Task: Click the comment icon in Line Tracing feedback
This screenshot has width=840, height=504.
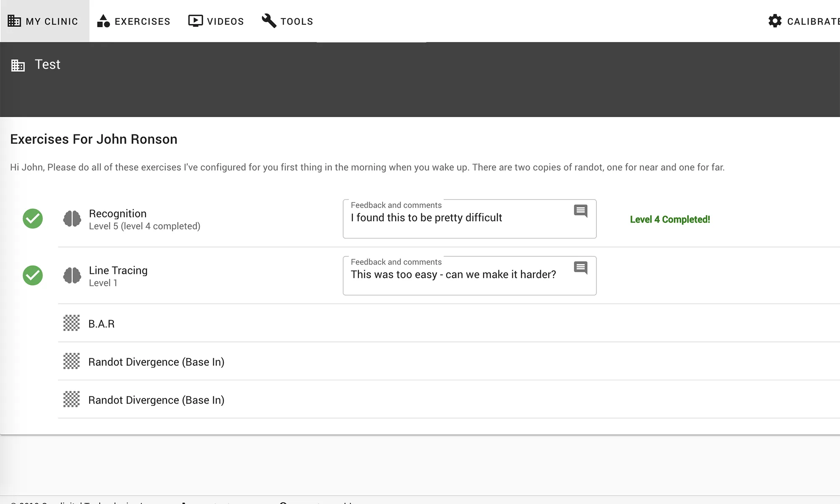Action: [580, 268]
